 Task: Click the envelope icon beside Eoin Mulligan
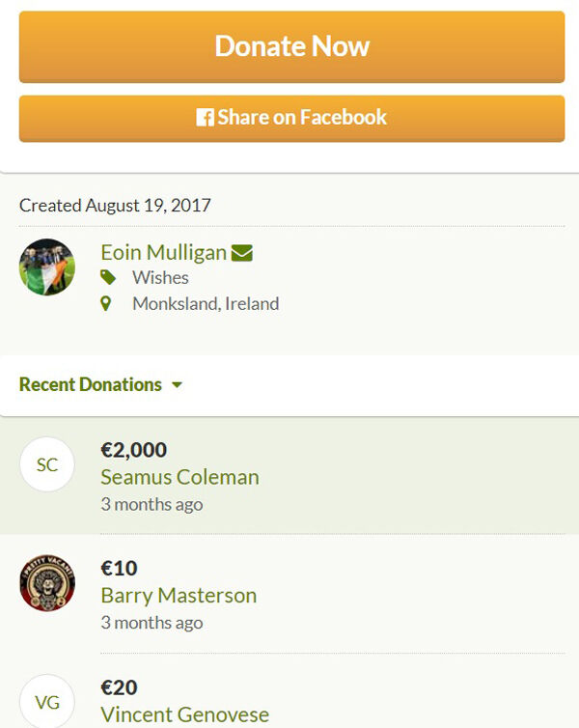242,253
